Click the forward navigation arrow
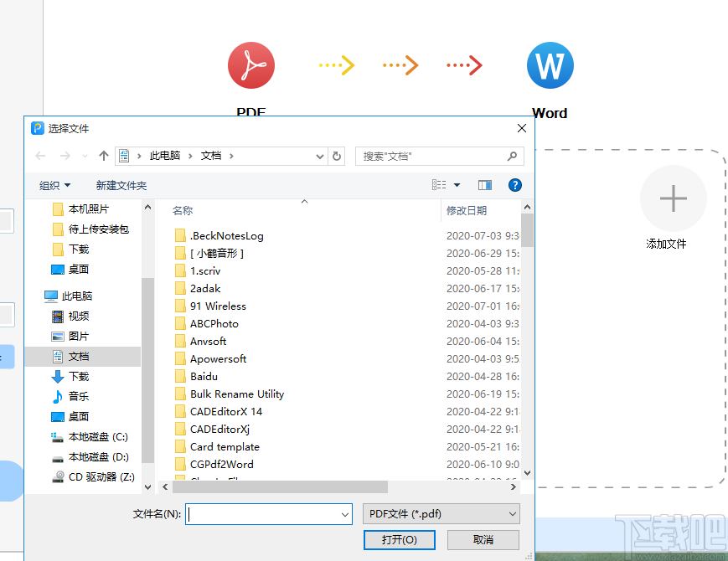The height and width of the screenshot is (561, 728). [x=65, y=156]
